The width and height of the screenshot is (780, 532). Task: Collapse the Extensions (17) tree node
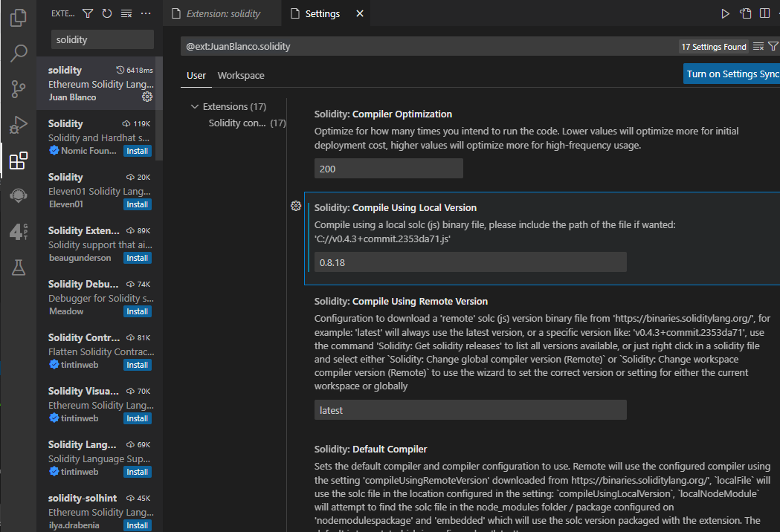[195, 106]
